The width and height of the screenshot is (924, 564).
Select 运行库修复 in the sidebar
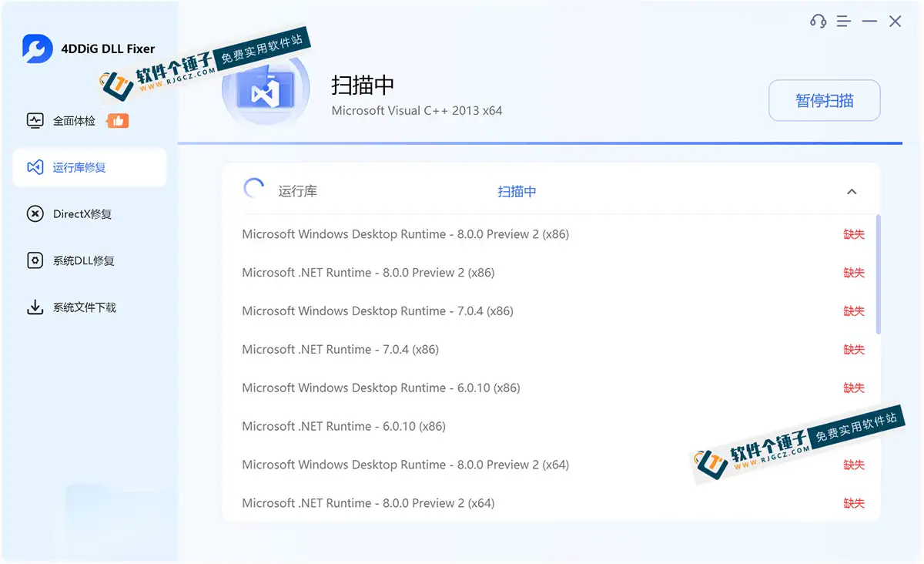[x=89, y=167]
